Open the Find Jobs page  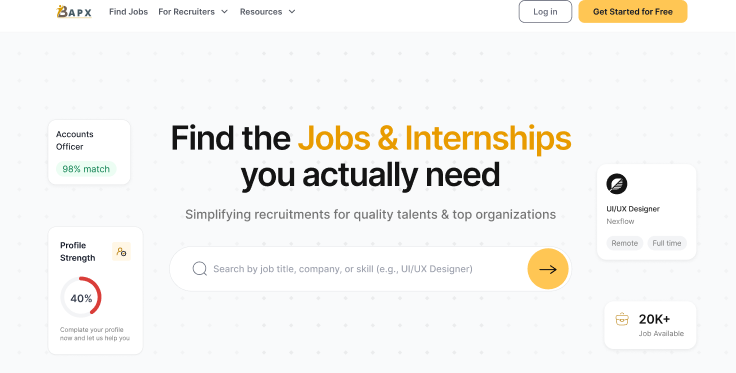click(x=129, y=12)
